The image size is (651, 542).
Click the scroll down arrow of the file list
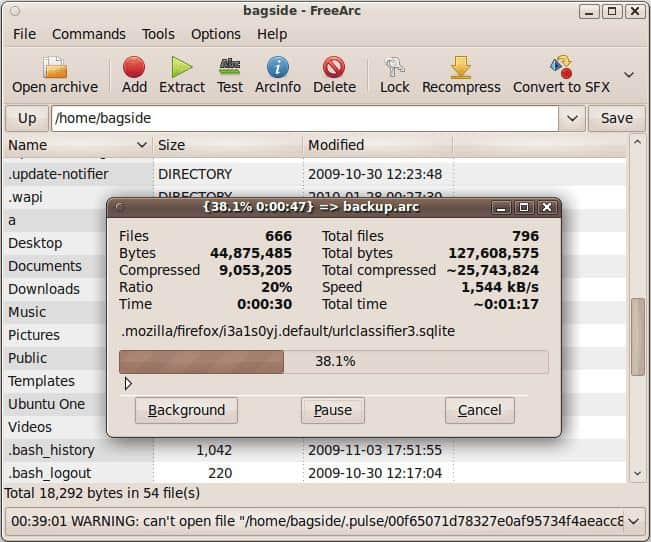click(637, 474)
